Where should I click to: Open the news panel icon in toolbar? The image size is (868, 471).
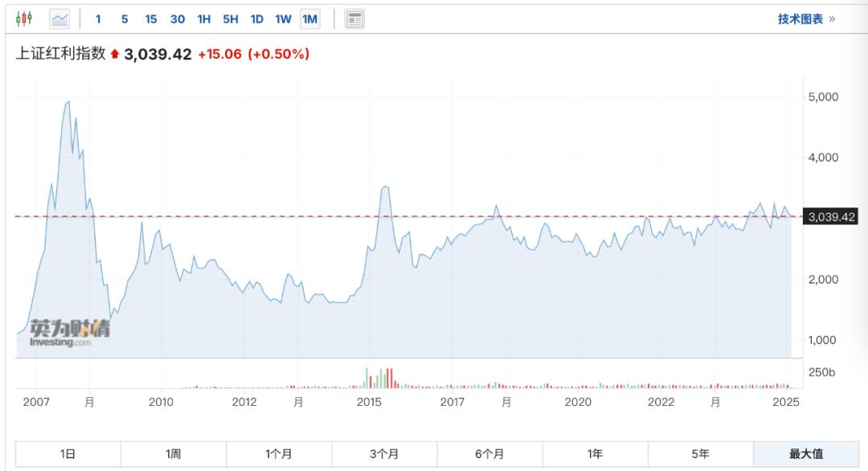354,18
